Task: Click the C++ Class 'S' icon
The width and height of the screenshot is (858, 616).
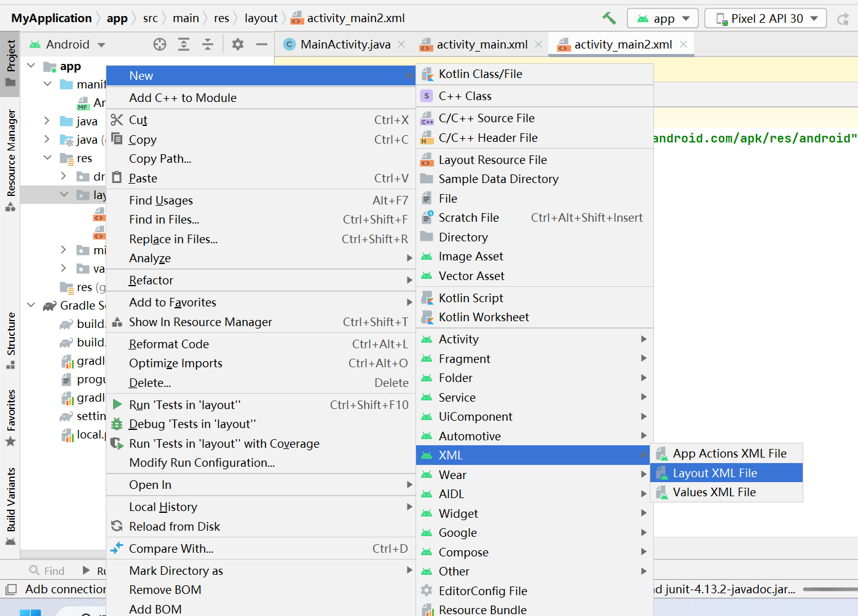Action: 427,96
